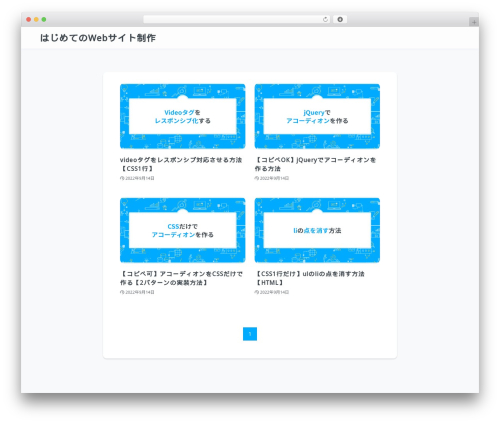The height and width of the screenshot is (423, 500).
Task: Open the jQueryでアコーディオンを作る thumbnail
Action: click(x=317, y=116)
